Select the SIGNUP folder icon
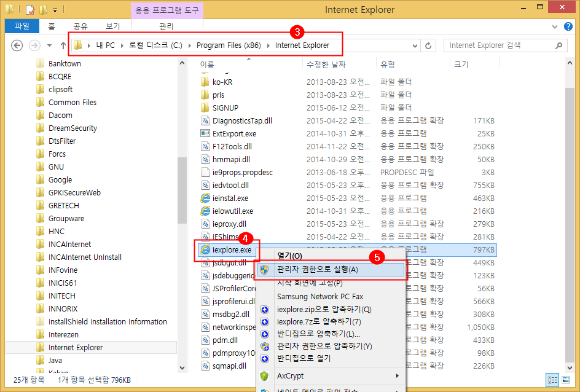The image size is (580, 392). 205,108
